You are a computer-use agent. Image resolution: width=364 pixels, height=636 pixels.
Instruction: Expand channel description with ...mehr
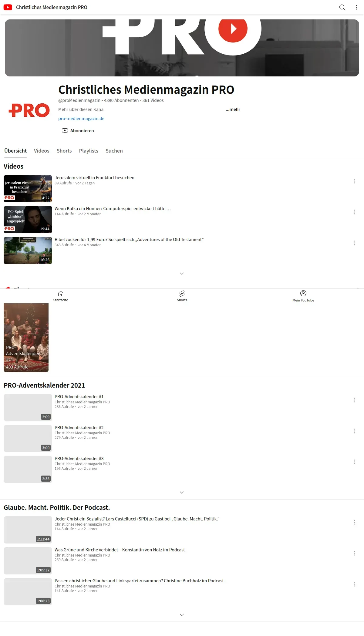[x=233, y=109]
